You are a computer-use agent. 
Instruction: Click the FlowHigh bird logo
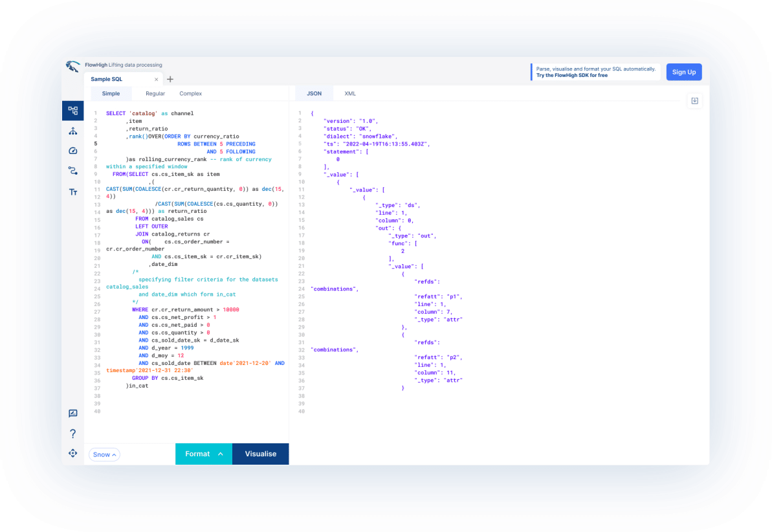73,67
